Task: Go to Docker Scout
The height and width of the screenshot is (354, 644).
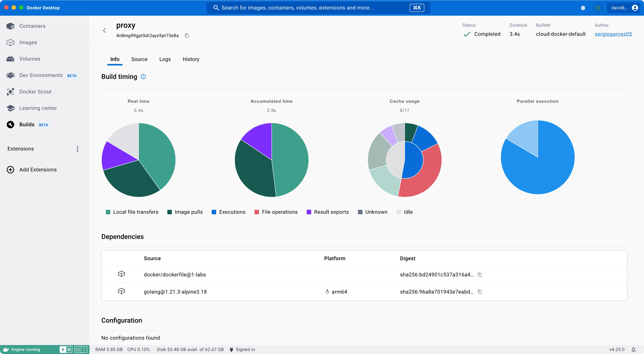Action: 35,92
